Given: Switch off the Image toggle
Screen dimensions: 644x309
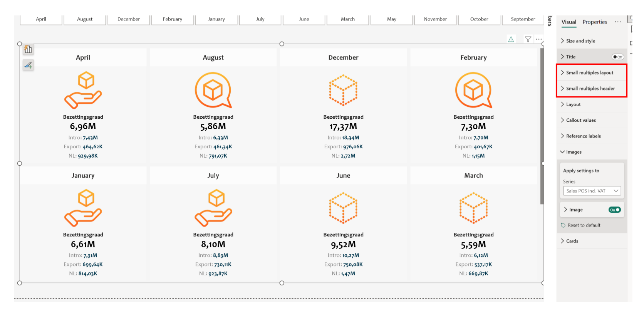Looking at the screenshot, I should pos(614,210).
